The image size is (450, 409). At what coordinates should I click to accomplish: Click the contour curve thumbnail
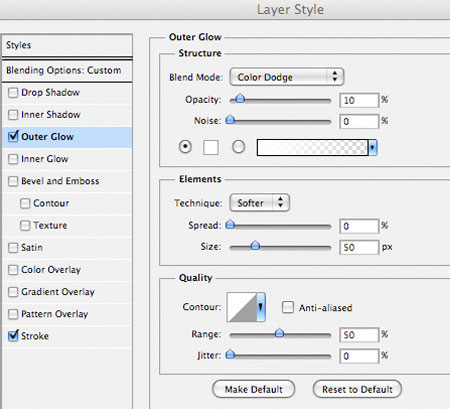coord(242,307)
